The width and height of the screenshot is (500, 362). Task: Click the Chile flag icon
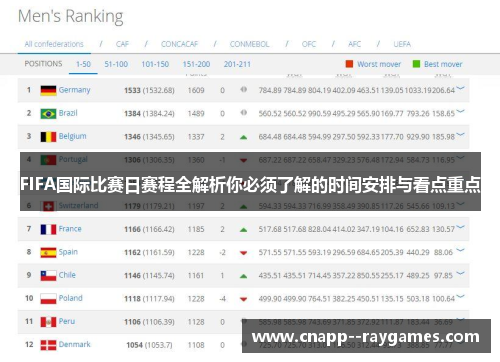point(48,276)
